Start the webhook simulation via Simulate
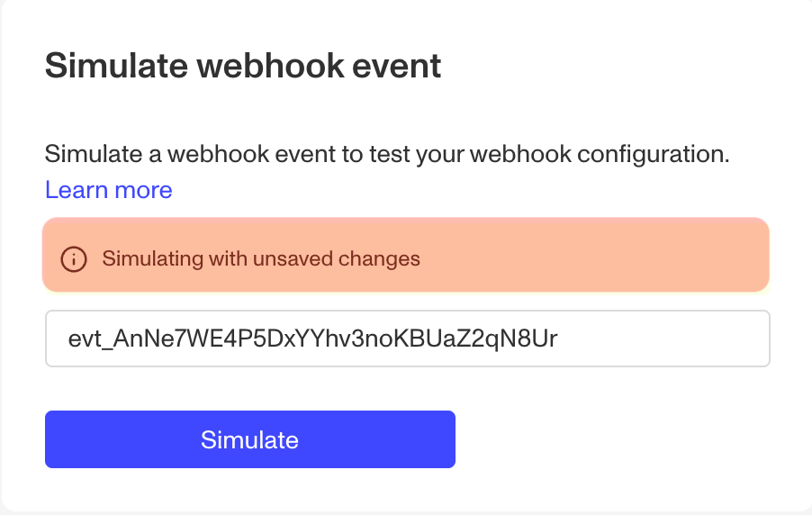 [x=250, y=439]
